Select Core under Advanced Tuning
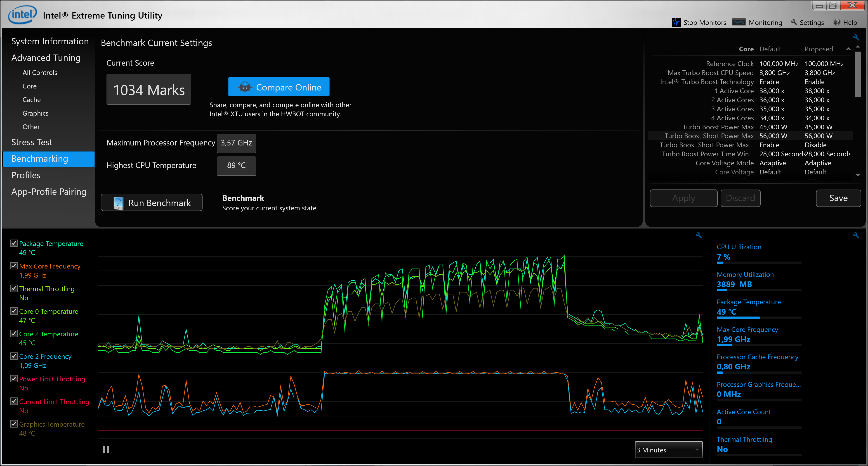The height and width of the screenshot is (466, 868). [x=30, y=86]
